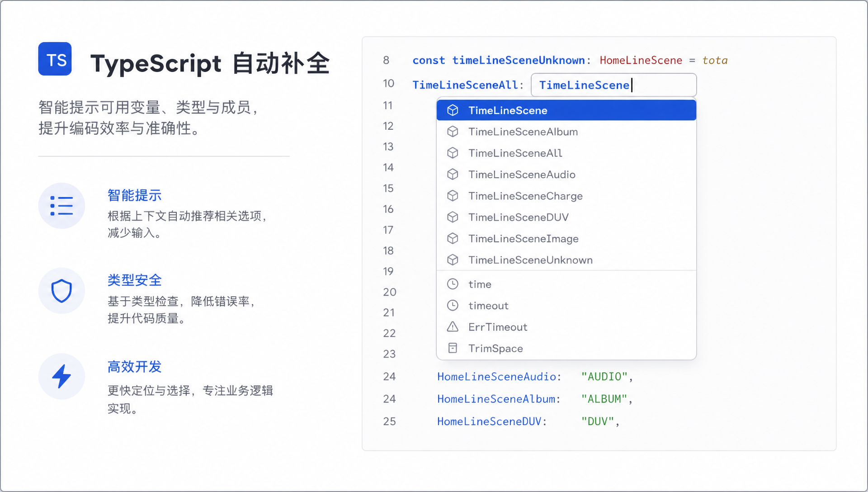Image resolution: width=868 pixels, height=492 pixels.
Task: Click the cube icon next to TimeLineSceneAudio
Action: (453, 174)
